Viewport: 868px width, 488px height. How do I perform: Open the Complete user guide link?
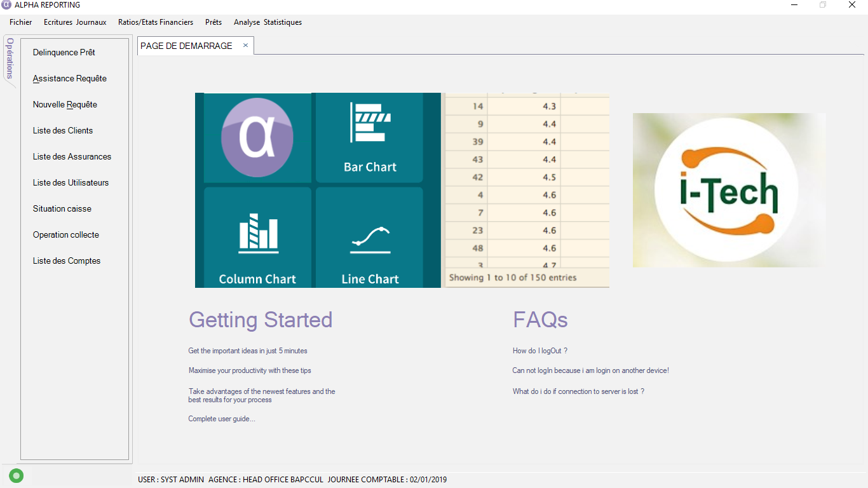(222, 419)
